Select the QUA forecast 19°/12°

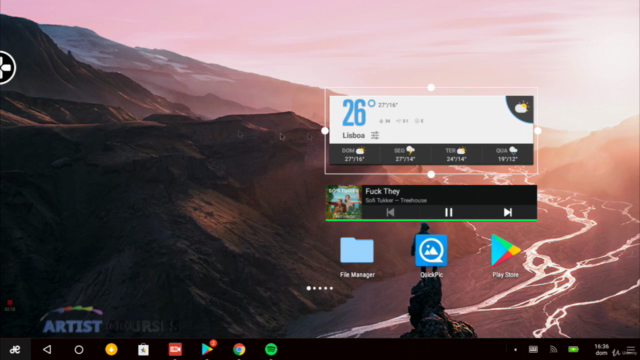click(x=507, y=155)
